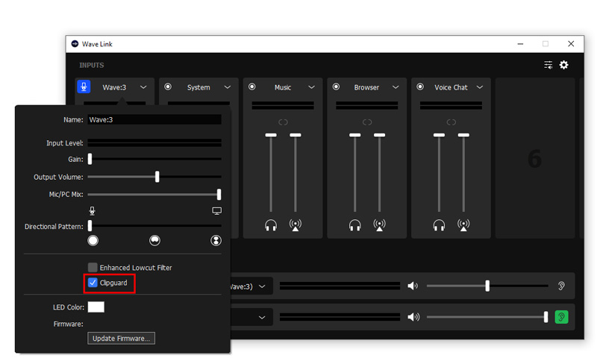Click the Browser channel link icon
This screenshot has height=364, width=597.
click(367, 122)
